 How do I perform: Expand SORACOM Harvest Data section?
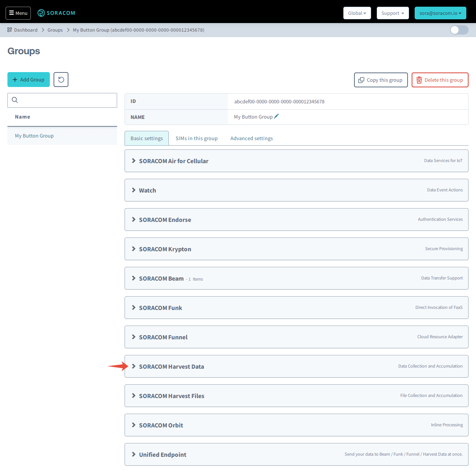(x=296, y=366)
